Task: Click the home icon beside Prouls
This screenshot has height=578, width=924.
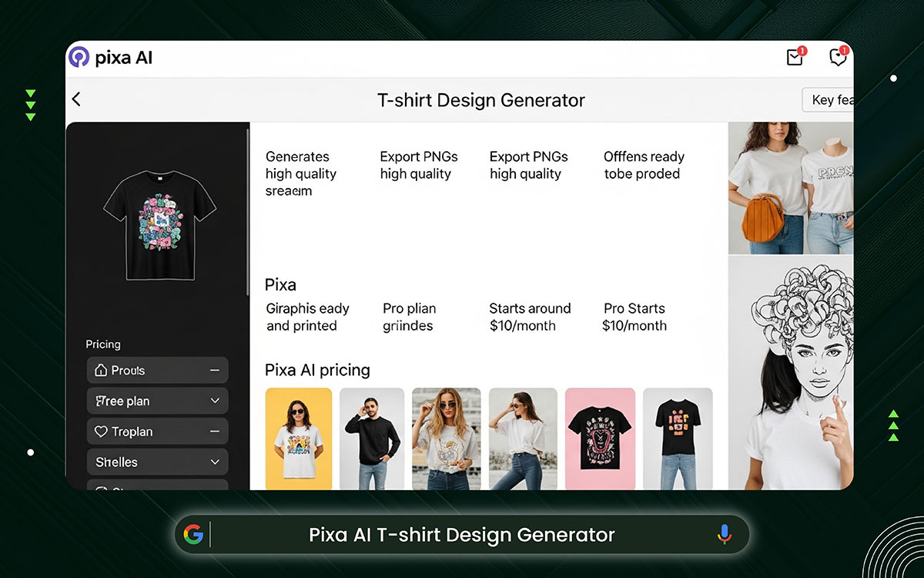Action: 101,370
